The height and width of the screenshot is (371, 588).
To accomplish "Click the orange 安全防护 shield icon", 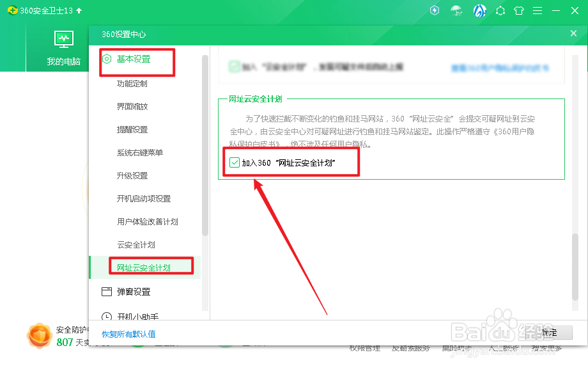I will click(x=39, y=336).
